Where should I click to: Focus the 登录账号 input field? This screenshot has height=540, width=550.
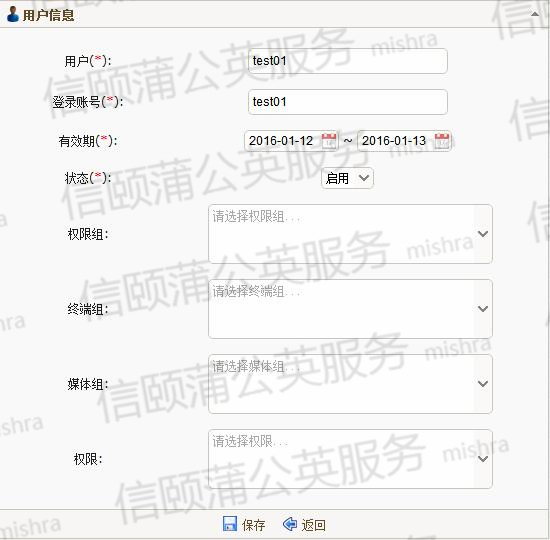coord(348,102)
